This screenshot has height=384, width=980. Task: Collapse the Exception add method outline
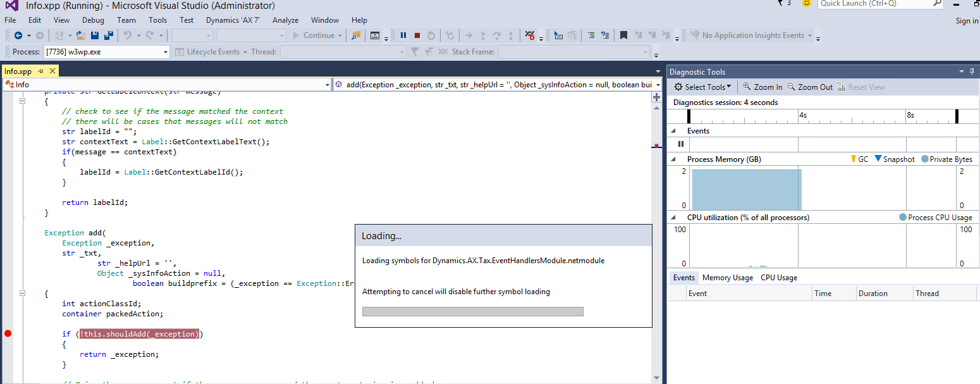coord(23,294)
